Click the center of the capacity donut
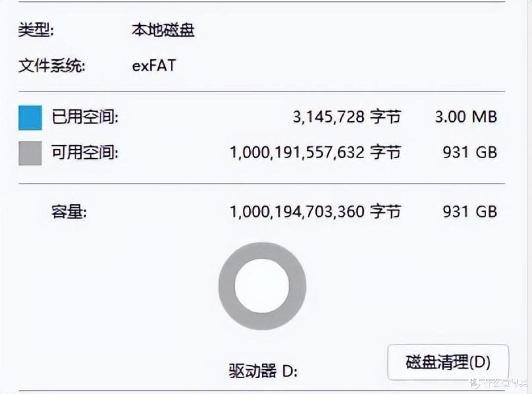 (x=264, y=286)
